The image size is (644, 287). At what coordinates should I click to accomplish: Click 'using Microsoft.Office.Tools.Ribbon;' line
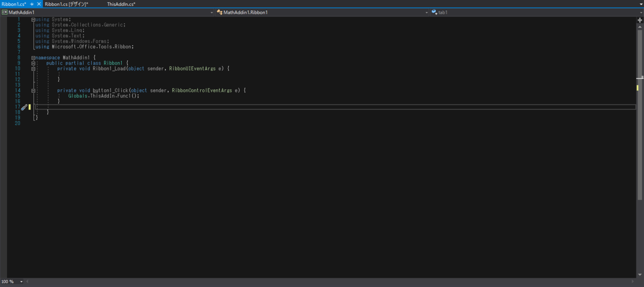pos(85,47)
